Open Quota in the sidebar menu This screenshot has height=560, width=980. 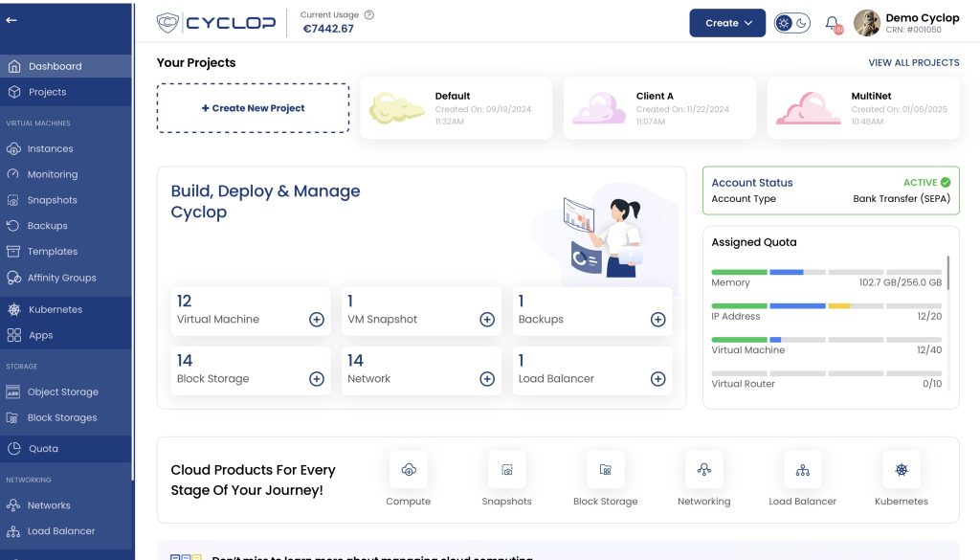[43, 448]
